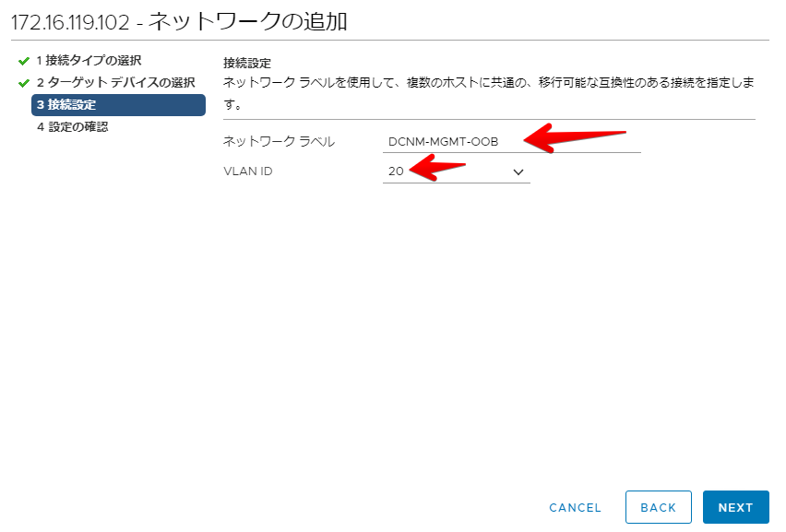Screen dimensions: 786x532
Task: Click the NEXT button
Action: [735, 507]
